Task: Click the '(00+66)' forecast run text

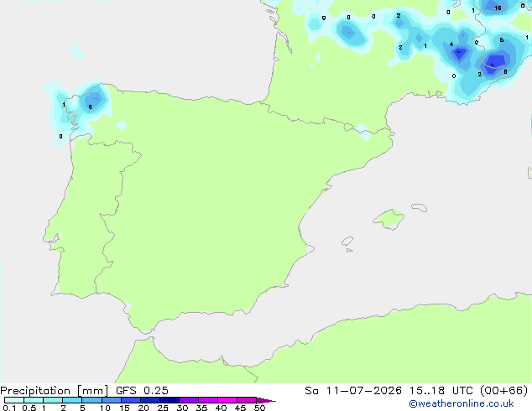Action: click(504, 391)
